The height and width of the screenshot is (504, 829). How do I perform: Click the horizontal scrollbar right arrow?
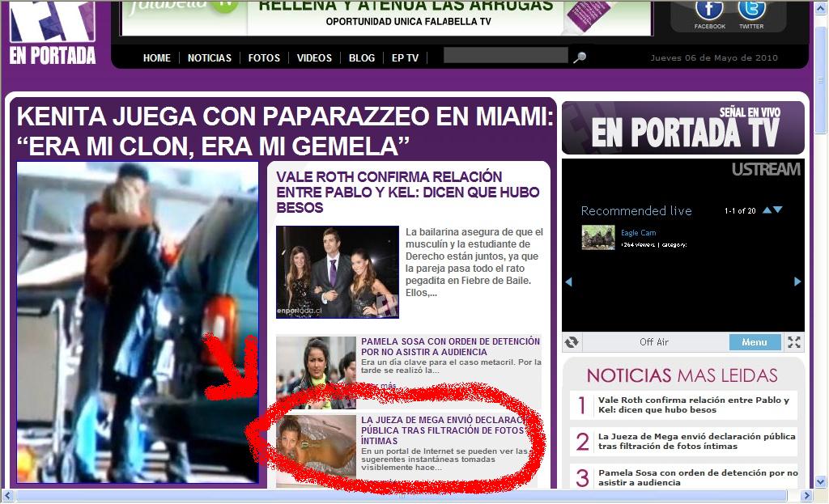(x=806, y=496)
